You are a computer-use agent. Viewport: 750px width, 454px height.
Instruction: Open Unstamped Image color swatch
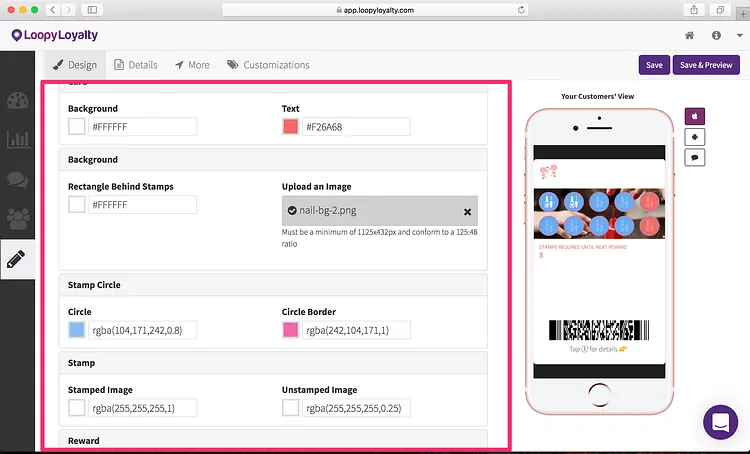pyautogui.click(x=290, y=408)
